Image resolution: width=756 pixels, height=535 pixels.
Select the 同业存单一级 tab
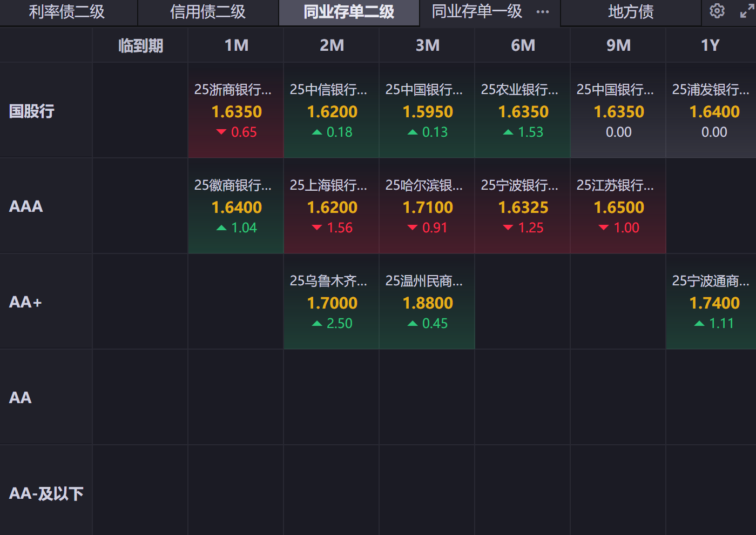coord(477,12)
